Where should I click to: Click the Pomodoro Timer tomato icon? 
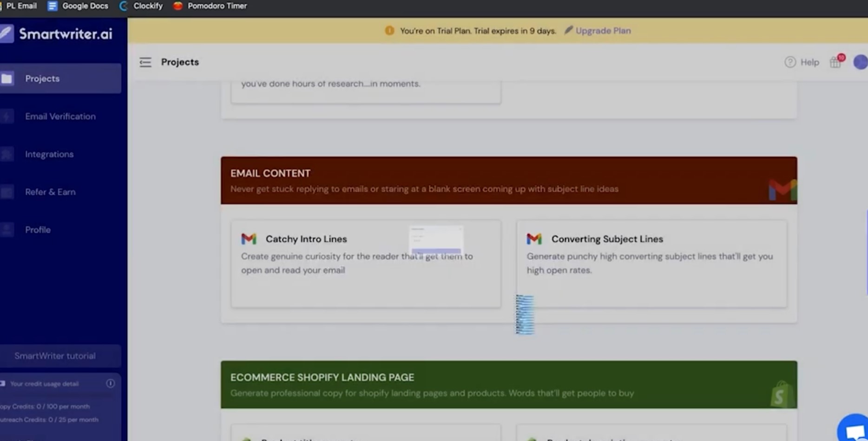[x=178, y=6]
